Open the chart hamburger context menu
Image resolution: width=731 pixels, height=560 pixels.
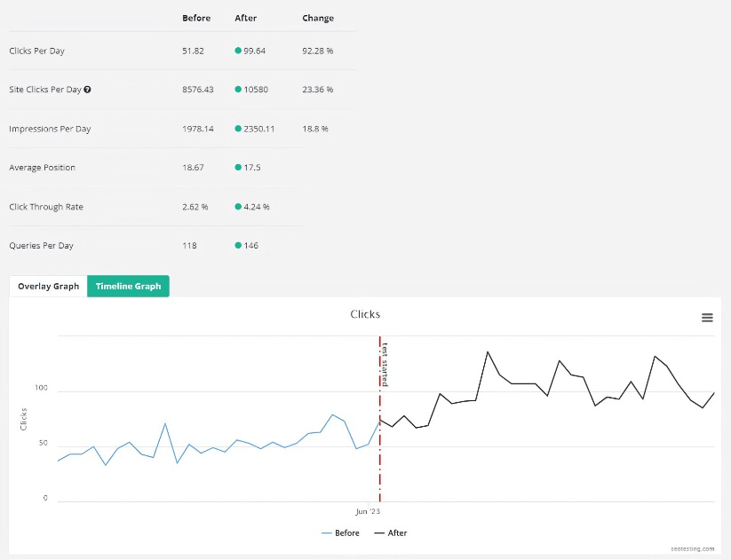(x=707, y=318)
